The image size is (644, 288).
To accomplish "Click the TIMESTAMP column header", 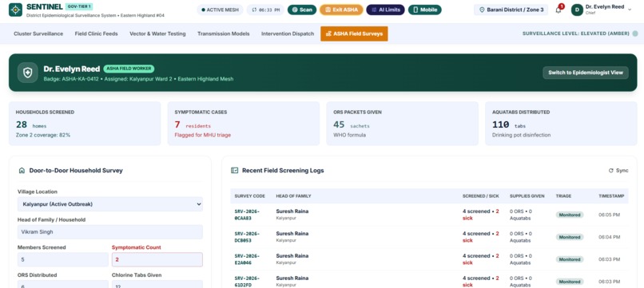I will pyautogui.click(x=611, y=196).
